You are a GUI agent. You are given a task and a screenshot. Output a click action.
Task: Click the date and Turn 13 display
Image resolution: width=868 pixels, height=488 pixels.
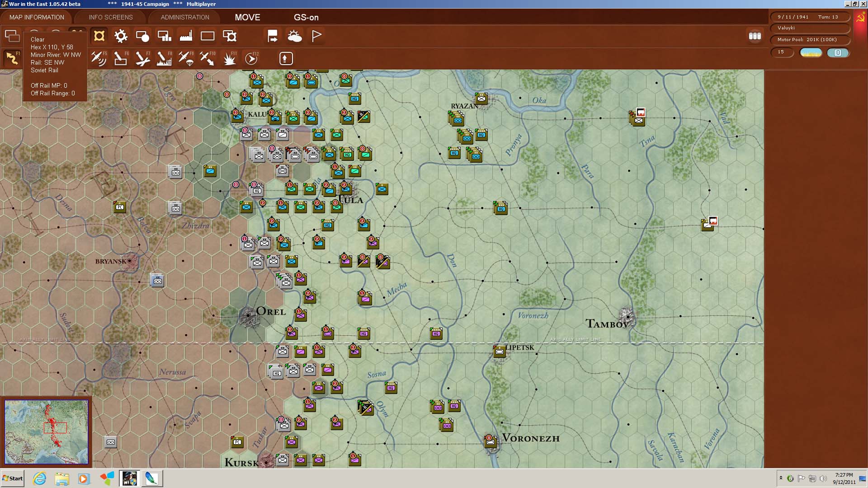(809, 17)
